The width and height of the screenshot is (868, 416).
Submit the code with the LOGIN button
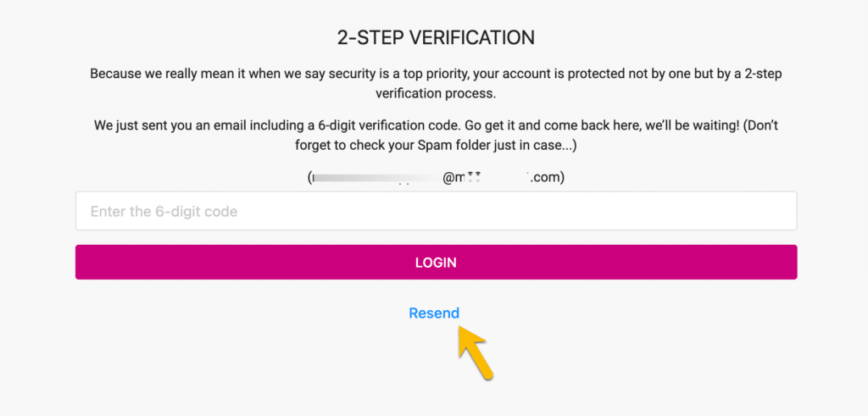click(437, 262)
